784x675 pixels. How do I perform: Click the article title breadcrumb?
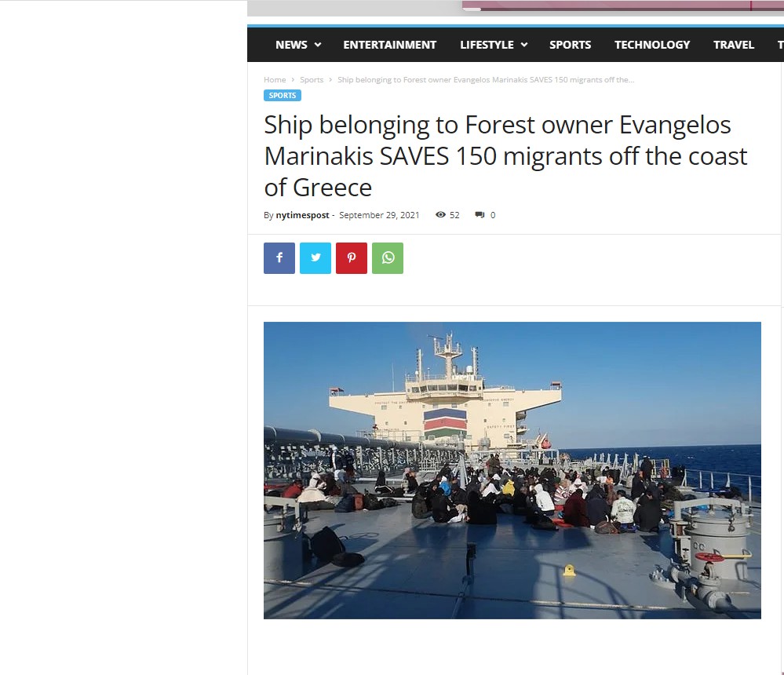pos(486,79)
